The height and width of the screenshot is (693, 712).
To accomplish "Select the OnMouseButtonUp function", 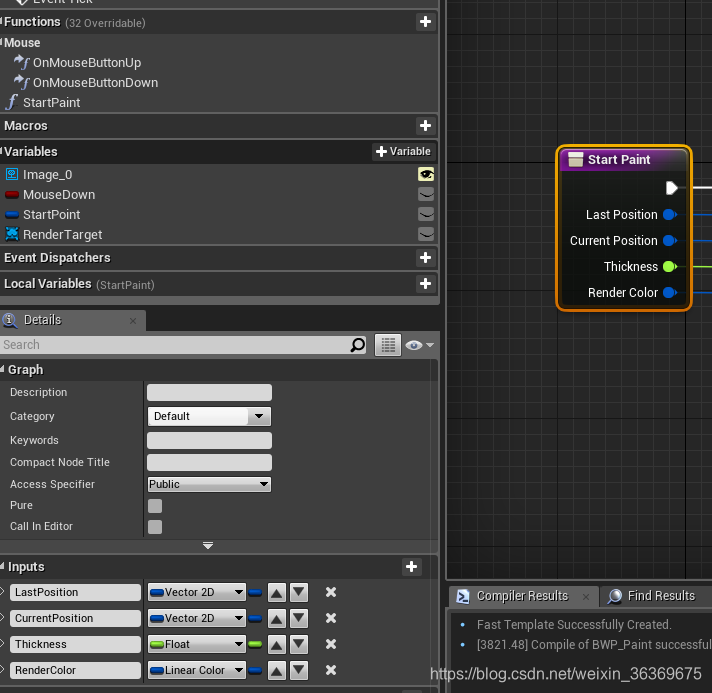I will 87,63.
